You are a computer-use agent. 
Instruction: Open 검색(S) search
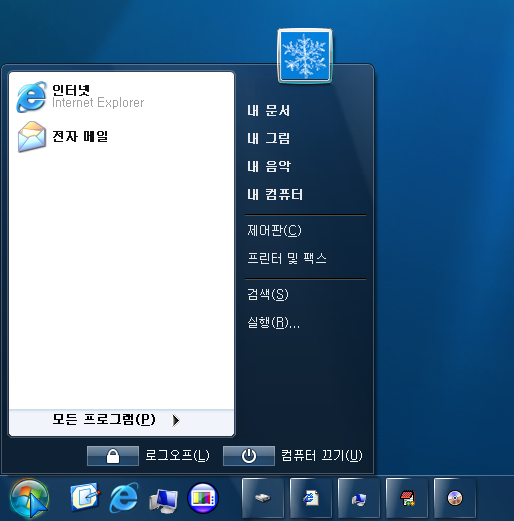(x=268, y=294)
